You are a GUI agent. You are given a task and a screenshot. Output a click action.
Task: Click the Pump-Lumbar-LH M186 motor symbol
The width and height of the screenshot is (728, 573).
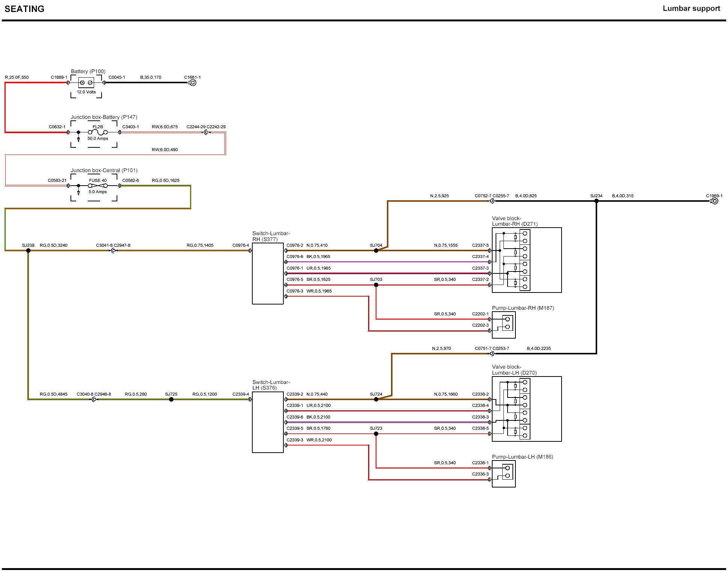click(x=504, y=474)
